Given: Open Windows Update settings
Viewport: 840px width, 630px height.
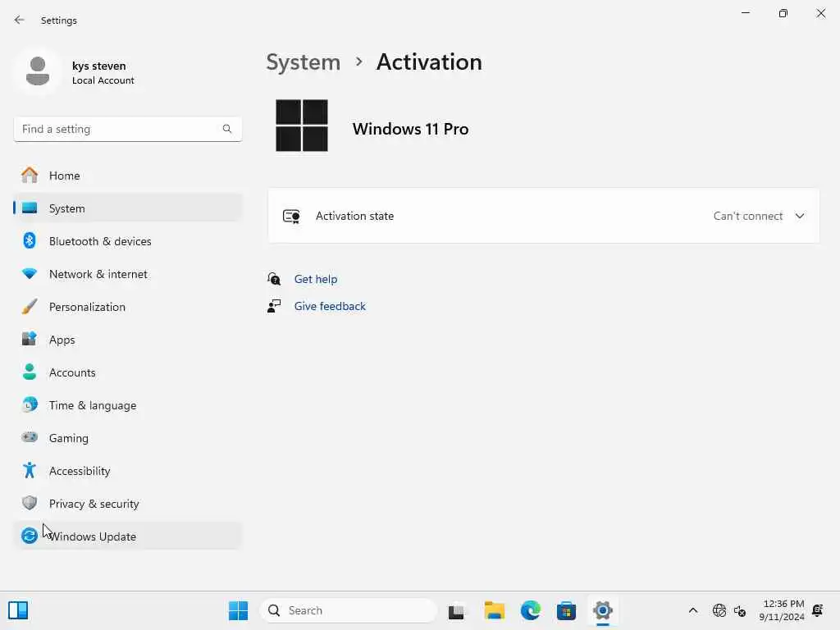Looking at the screenshot, I should [127, 536].
